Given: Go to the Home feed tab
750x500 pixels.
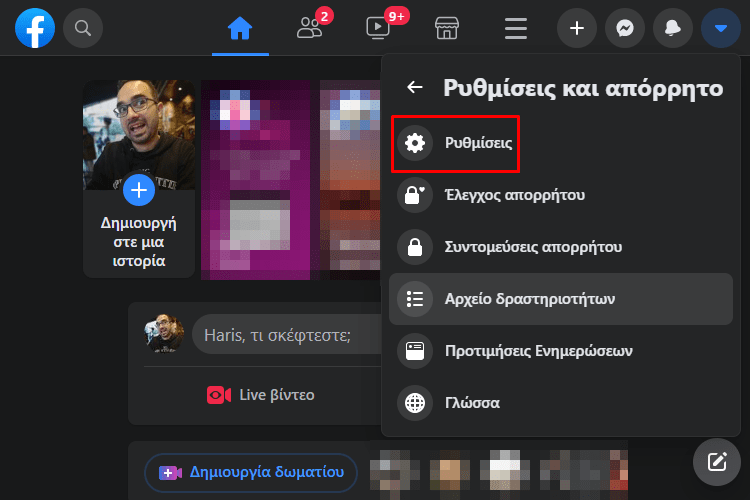Looking at the screenshot, I should (x=240, y=28).
